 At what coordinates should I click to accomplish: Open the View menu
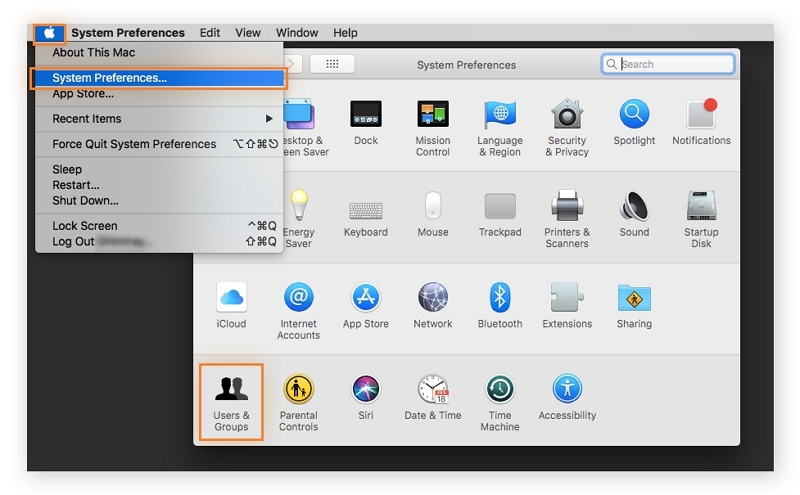tap(247, 33)
